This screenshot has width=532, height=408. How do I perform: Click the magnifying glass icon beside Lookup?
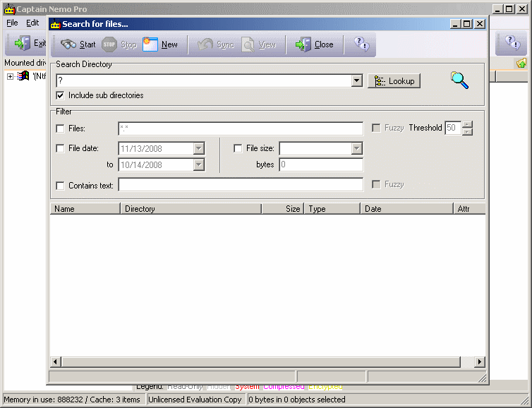459,80
